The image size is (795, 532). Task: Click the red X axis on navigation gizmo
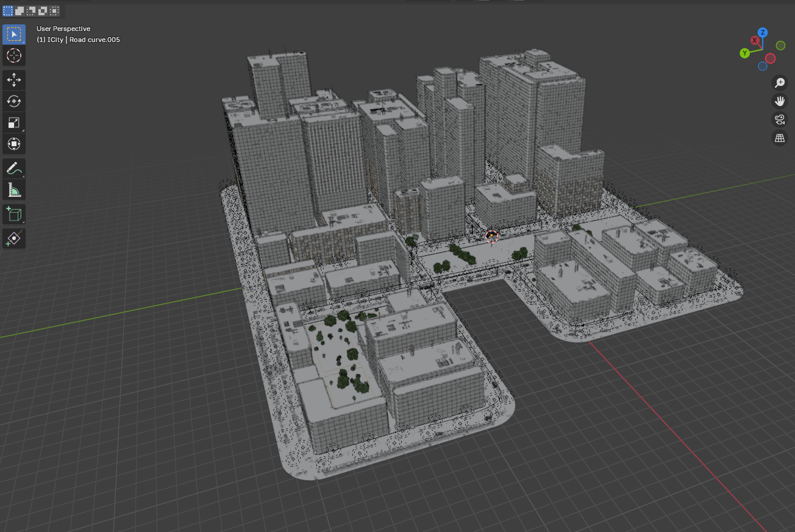pyautogui.click(x=755, y=40)
